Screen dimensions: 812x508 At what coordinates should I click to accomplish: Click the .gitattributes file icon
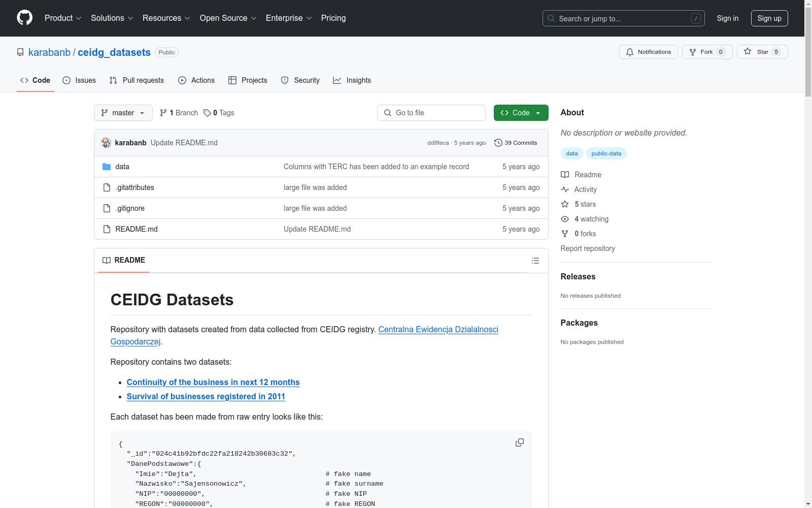tap(107, 187)
